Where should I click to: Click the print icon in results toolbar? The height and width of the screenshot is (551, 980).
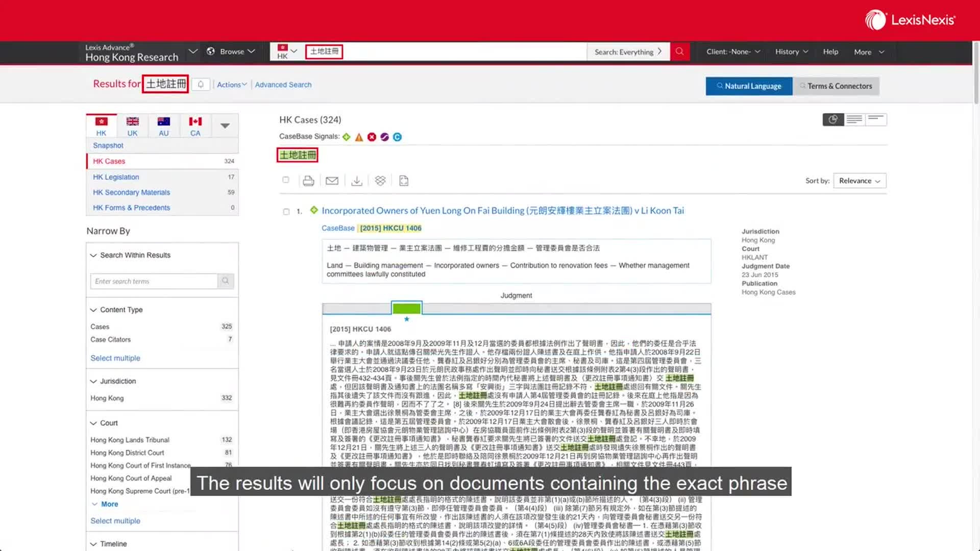[x=308, y=181]
